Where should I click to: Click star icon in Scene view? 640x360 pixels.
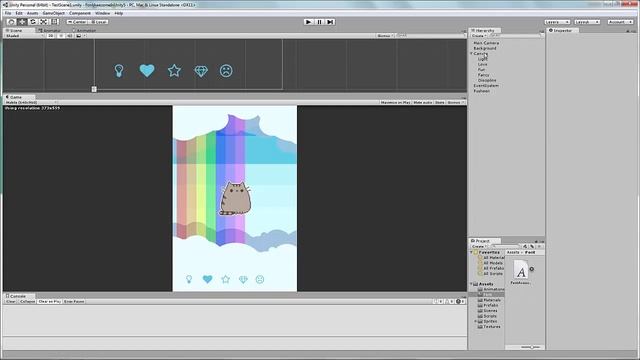(174, 71)
